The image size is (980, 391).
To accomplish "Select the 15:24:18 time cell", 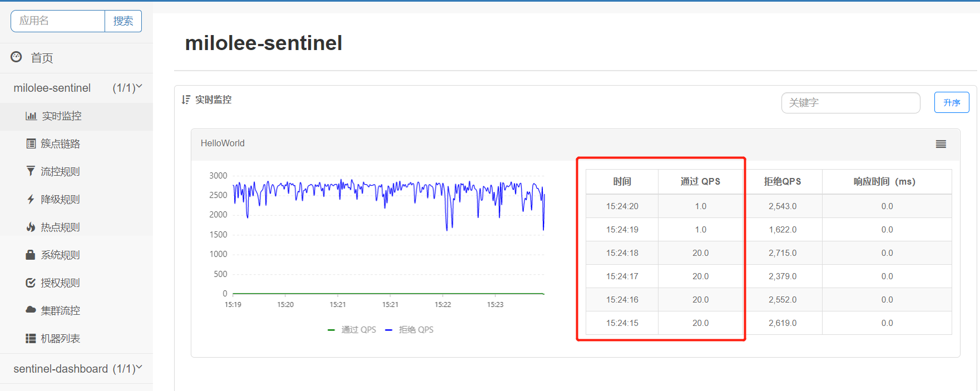I will (622, 253).
